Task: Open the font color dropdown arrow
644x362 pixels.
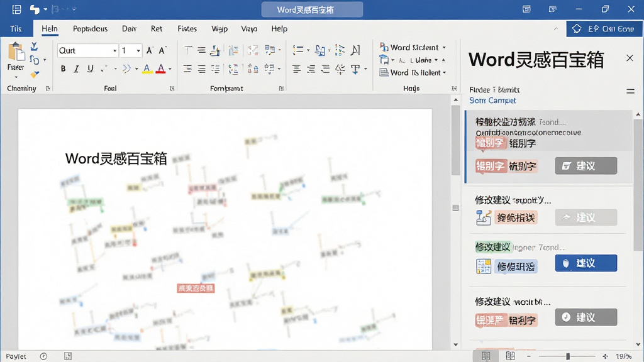Action: point(170,69)
